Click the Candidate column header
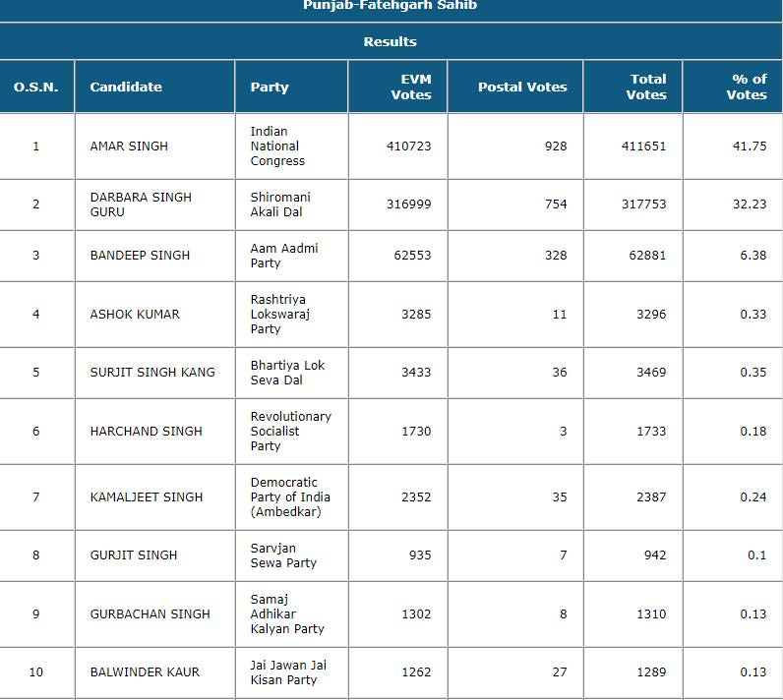This screenshot has width=783, height=700. pyautogui.click(x=126, y=87)
